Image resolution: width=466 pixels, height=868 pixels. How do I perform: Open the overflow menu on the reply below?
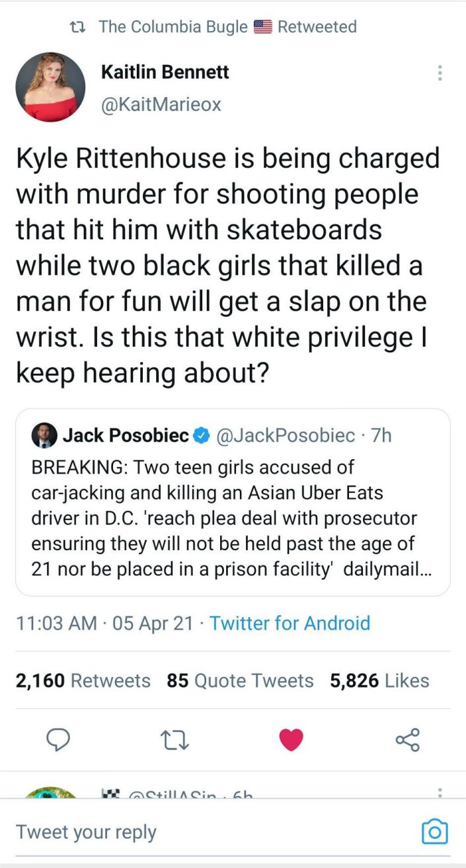(440, 791)
